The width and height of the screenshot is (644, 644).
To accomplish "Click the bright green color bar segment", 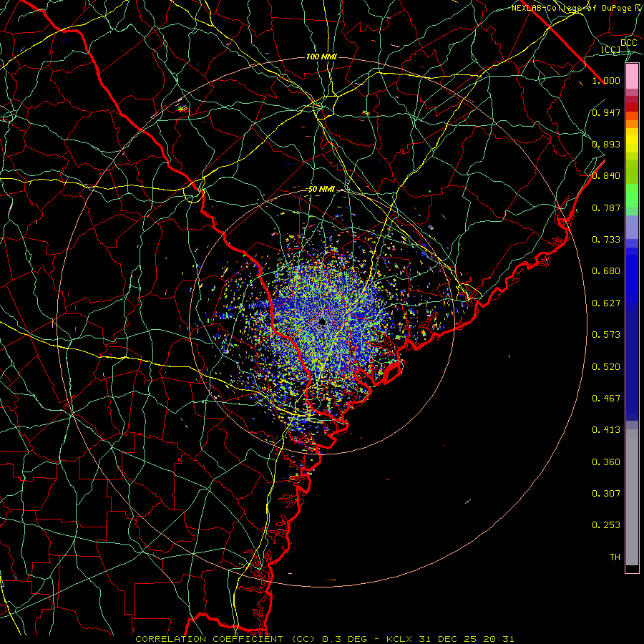I will point(632,195).
